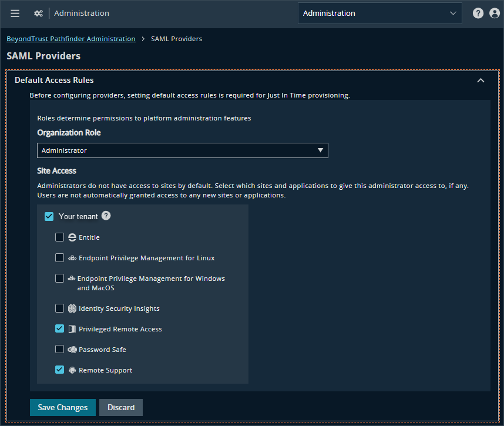This screenshot has height=426, width=504.
Task: Click the Identity Security Insights icon
Action: coord(72,308)
